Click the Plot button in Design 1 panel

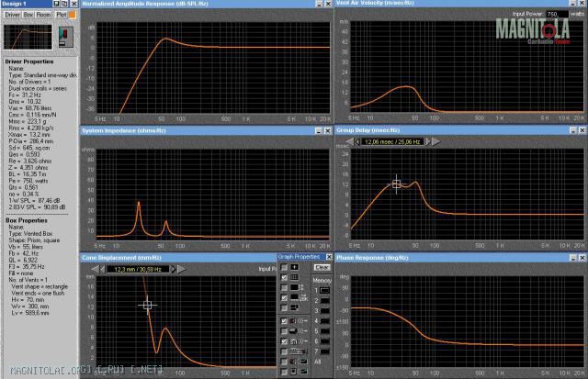(x=61, y=15)
